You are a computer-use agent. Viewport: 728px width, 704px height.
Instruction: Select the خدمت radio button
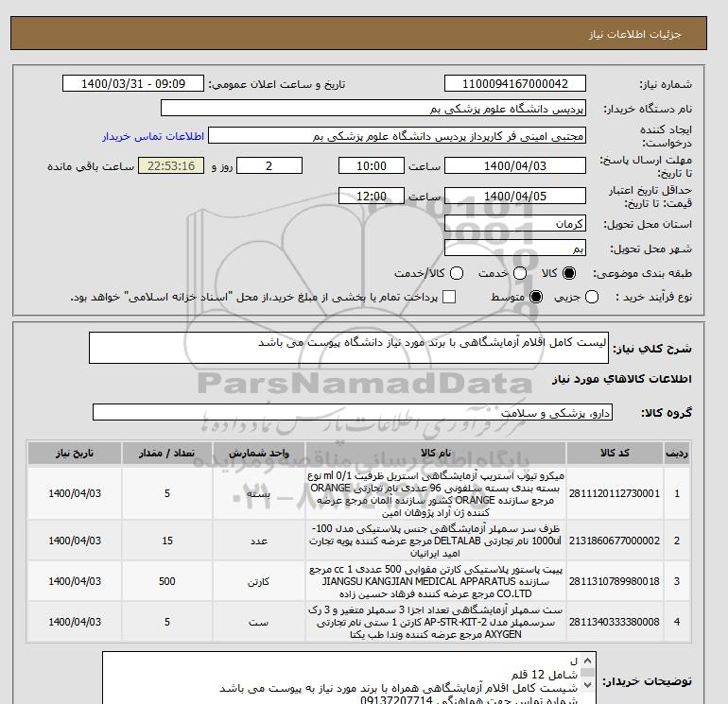520,273
